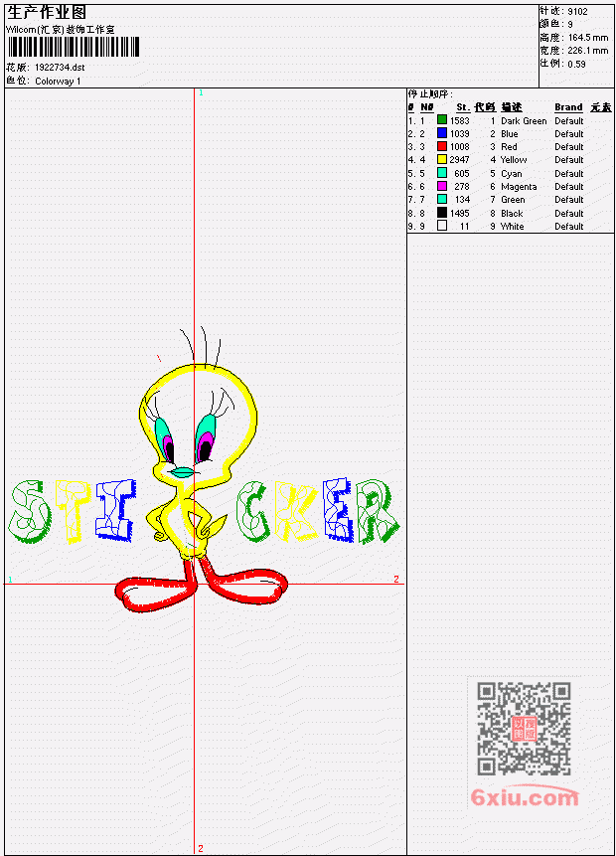
Task: Click the barcode under the studio name
Action: click(74, 47)
